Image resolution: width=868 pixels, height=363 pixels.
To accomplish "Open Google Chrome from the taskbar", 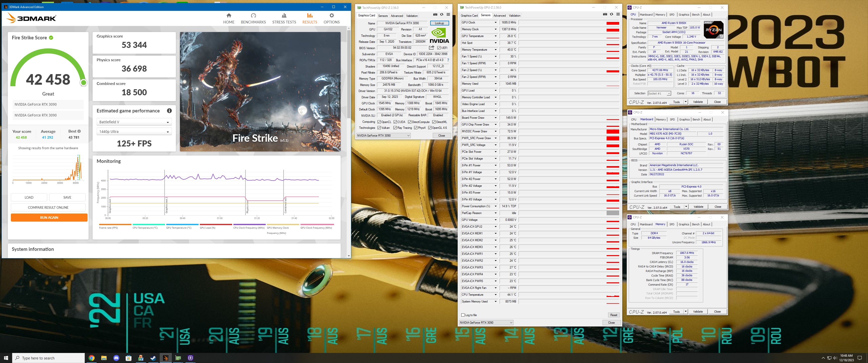I will [91, 358].
